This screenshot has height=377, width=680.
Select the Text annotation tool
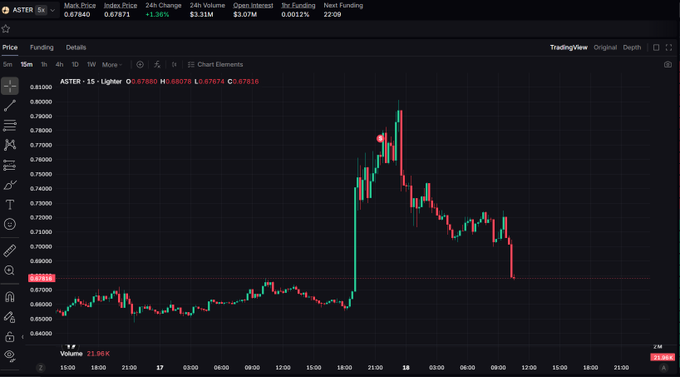[x=10, y=205]
